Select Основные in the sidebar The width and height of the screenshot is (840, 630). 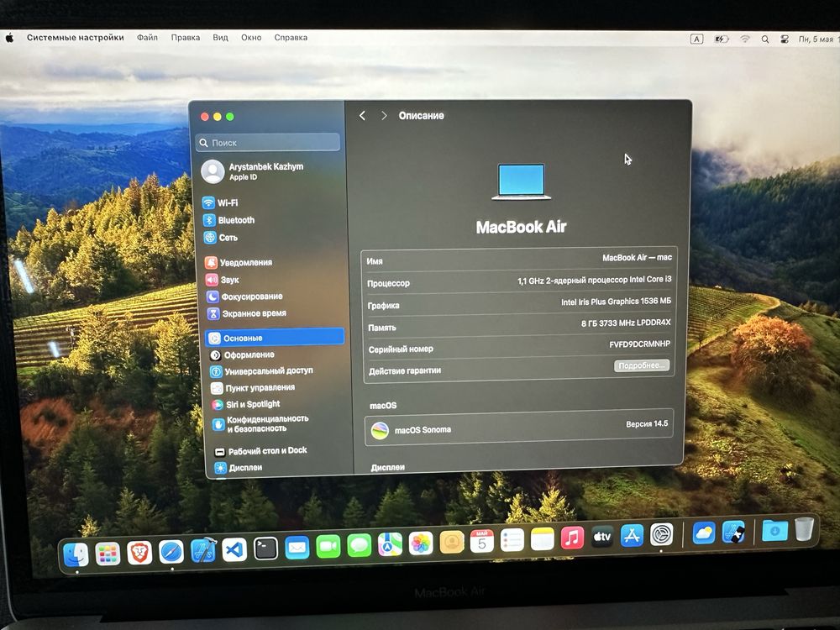(276, 338)
